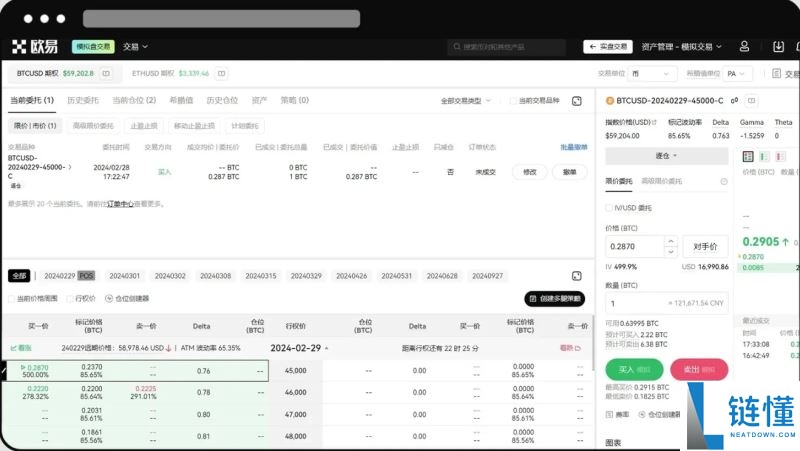Click the 数量 (BTC) input field
This screenshot has width=800, height=451.
click(x=666, y=303)
